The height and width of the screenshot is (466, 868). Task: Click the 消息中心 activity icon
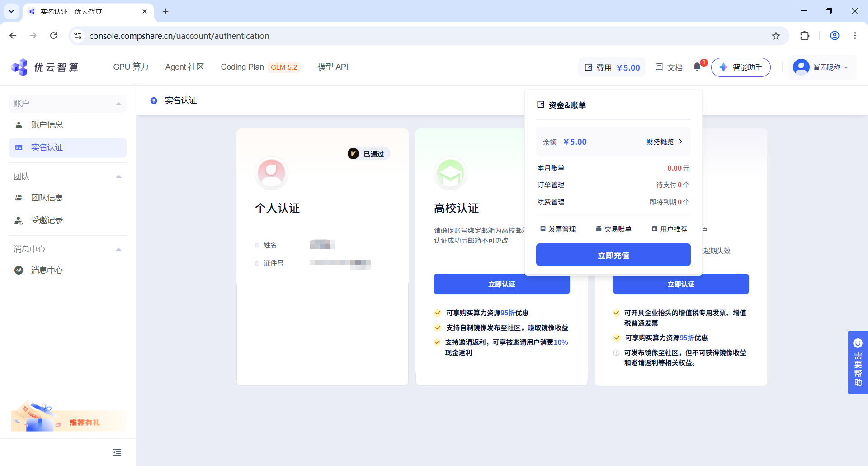click(x=19, y=270)
